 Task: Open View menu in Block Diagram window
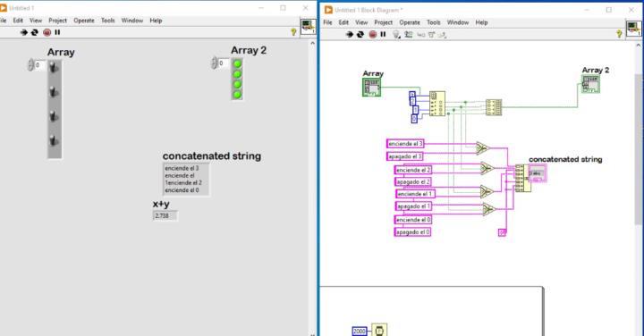click(361, 22)
